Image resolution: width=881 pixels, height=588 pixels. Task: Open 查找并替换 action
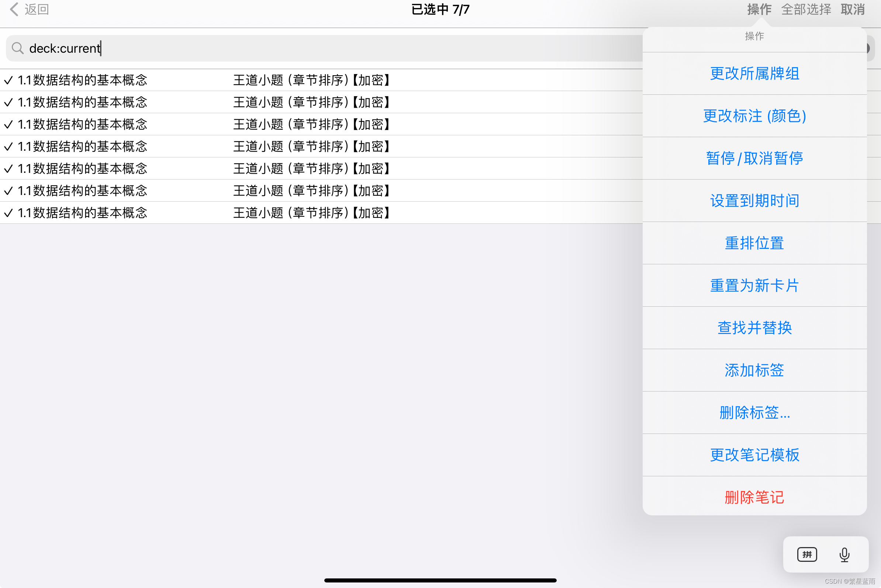754,328
